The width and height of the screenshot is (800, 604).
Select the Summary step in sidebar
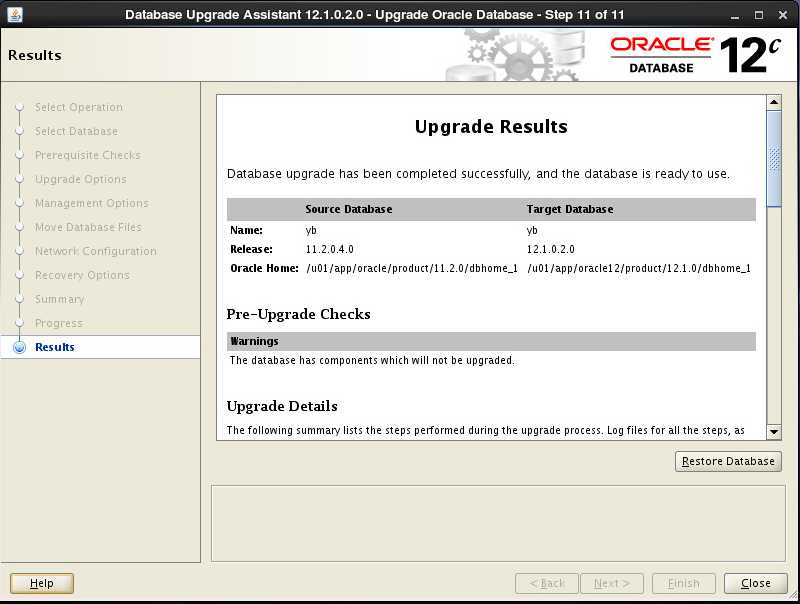pos(59,299)
